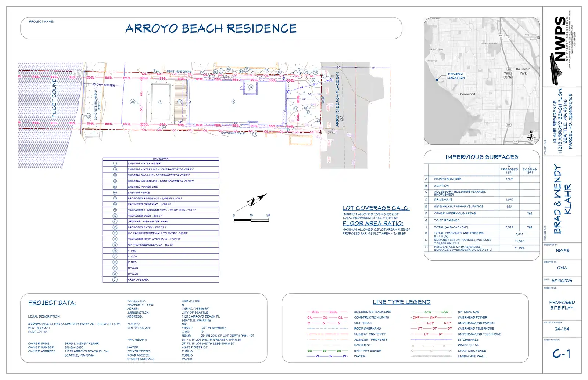Click 'MAIN STRUCTURE' row in impervious table
The height and width of the screenshot is (380, 588).
482,179
